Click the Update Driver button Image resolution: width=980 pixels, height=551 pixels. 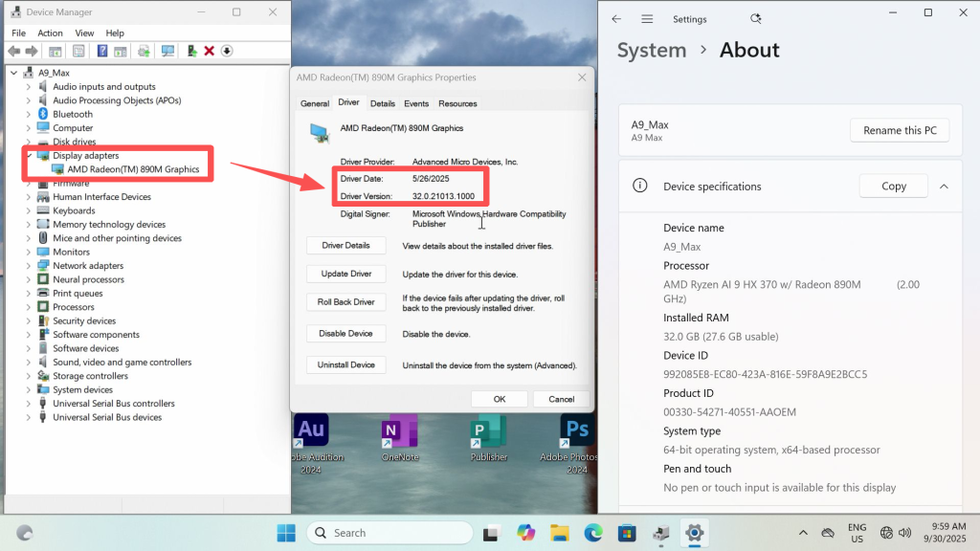point(346,274)
